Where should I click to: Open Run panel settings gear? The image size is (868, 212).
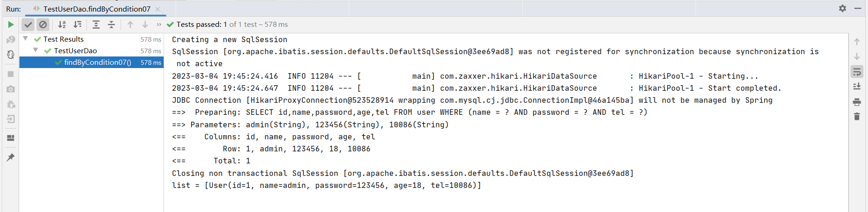843,8
